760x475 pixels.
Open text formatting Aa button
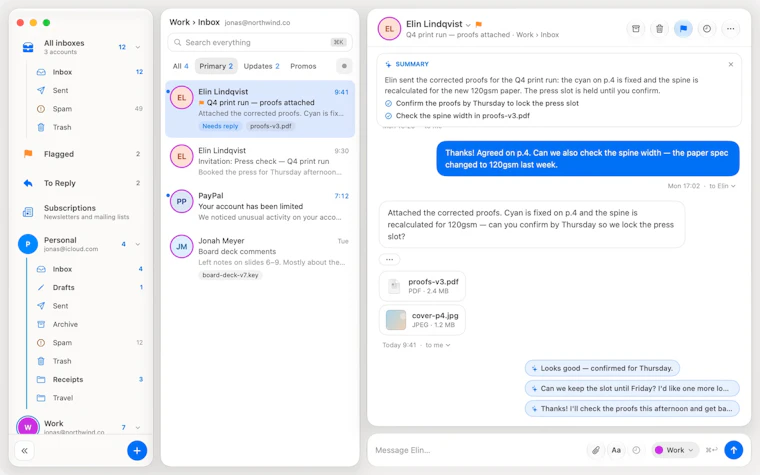click(616, 450)
